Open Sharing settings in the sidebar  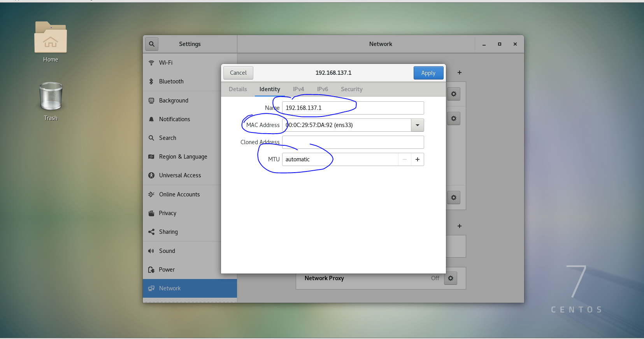(190, 232)
